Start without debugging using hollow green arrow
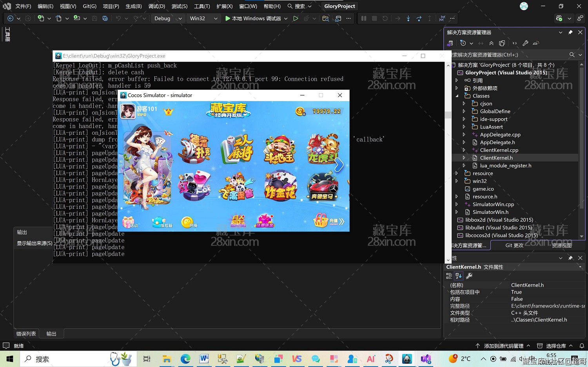The image size is (588, 367). coord(296,18)
